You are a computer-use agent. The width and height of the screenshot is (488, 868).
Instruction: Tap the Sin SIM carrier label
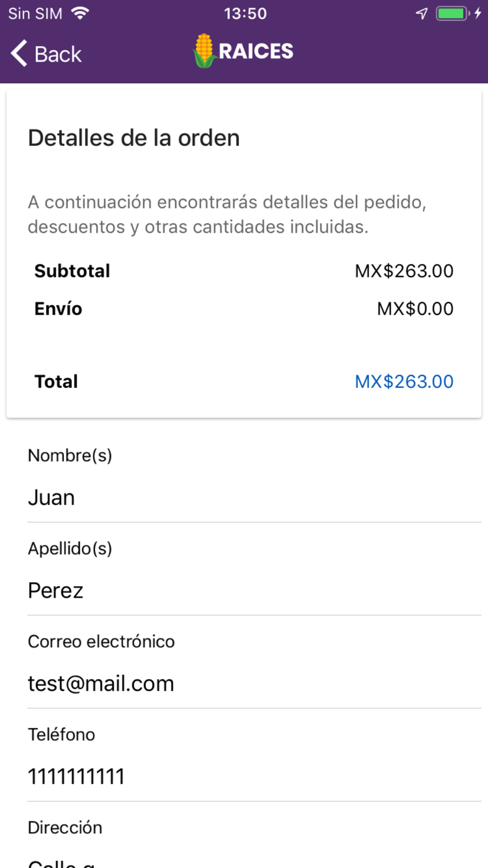pyautogui.click(x=35, y=13)
